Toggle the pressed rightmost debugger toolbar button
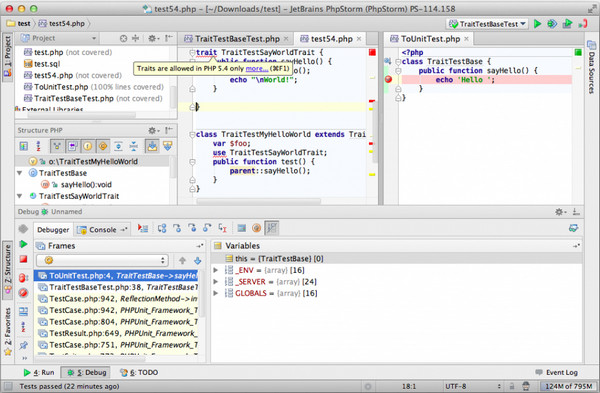 point(272,228)
